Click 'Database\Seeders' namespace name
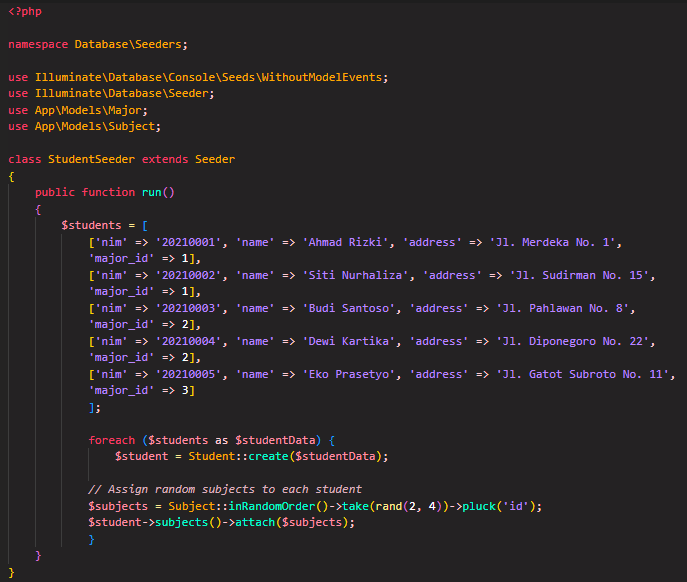This screenshot has width=687, height=582. (x=128, y=44)
